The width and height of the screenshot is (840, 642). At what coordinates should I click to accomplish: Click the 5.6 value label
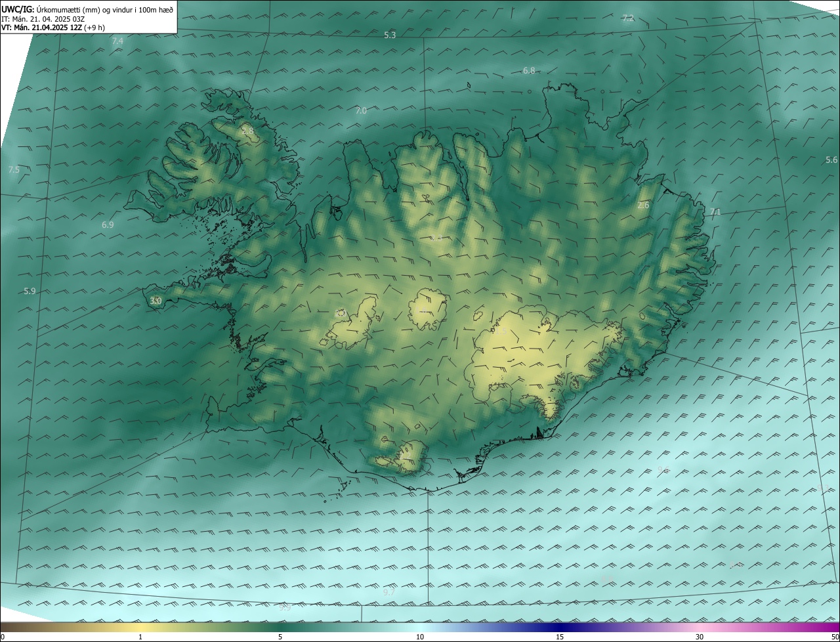click(x=831, y=160)
